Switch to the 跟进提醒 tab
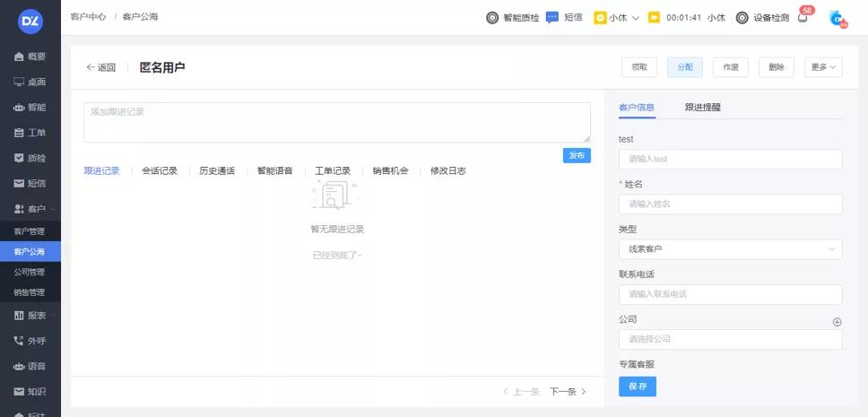The width and height of the screenshot is (868, 417). (x=702, y=108)
